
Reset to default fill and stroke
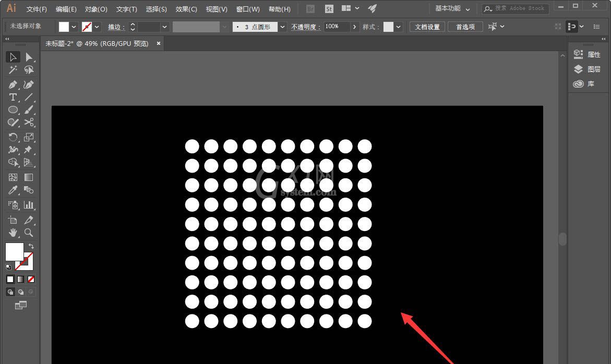(8, 266)
